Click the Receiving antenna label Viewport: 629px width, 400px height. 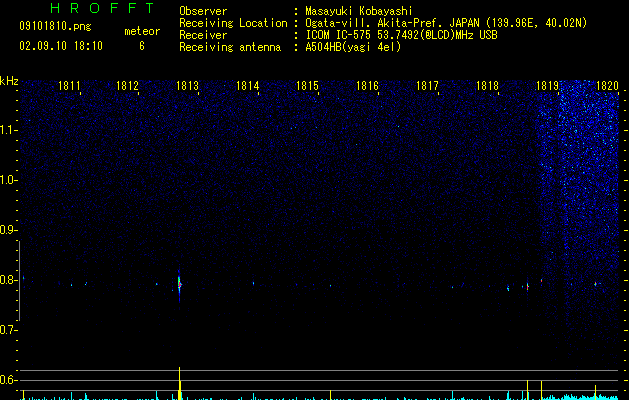click(230, 47)
